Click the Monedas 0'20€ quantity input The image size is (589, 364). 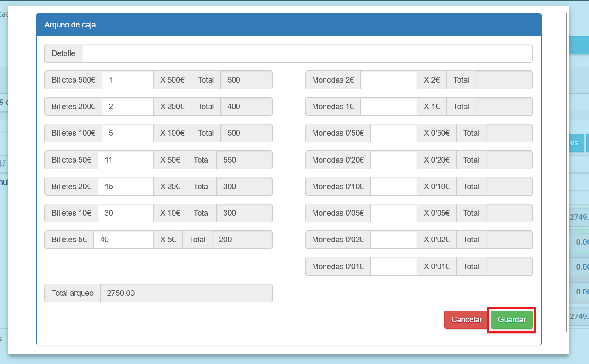[x=394, y=160]
